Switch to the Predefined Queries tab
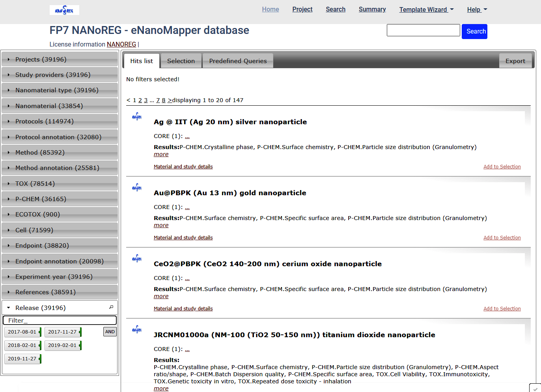The height and width of the screenshot is (392, 541). (x=238, y=61)
